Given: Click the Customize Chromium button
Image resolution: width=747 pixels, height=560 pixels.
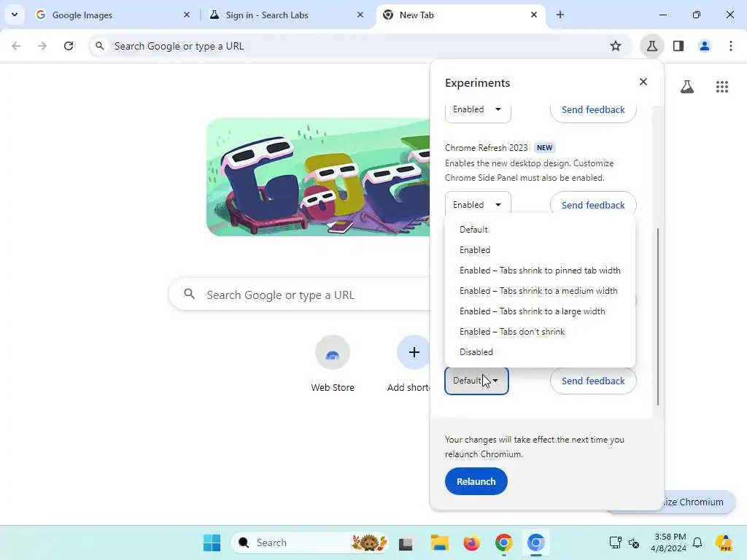Looking at the screenshot, I should tap(700, 502).
